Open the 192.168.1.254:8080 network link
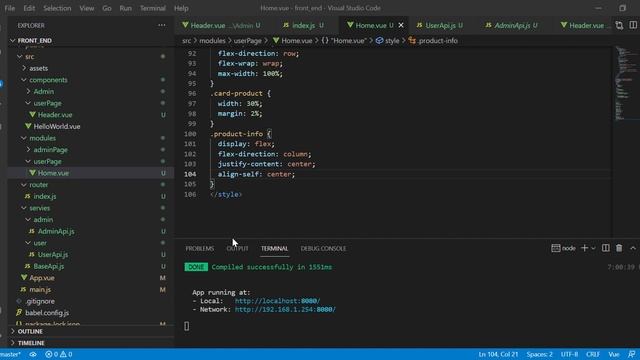640x360 pixels. (x=285, y=309)
